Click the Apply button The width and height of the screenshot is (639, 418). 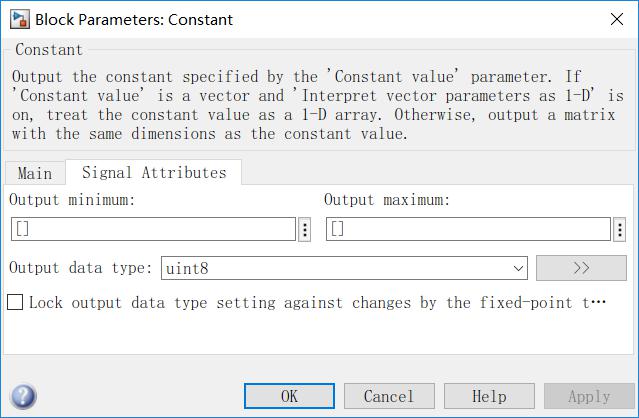point(589,396)
